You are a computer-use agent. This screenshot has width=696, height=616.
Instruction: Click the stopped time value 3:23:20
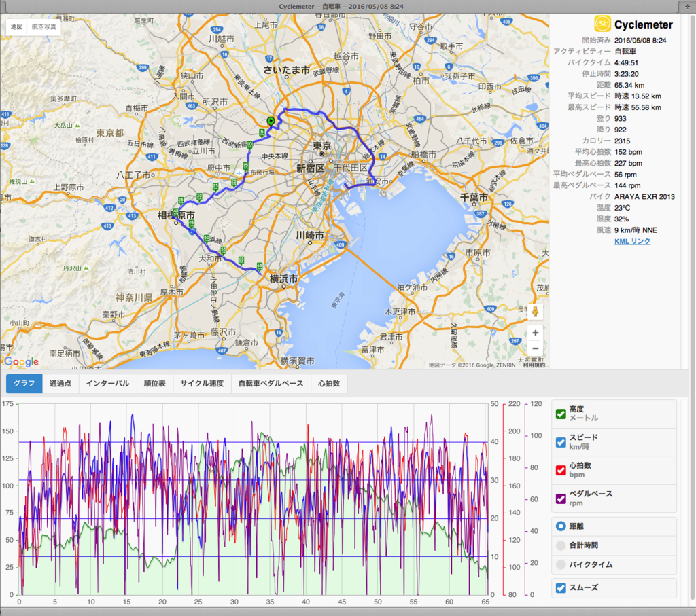tap(626, 73)
